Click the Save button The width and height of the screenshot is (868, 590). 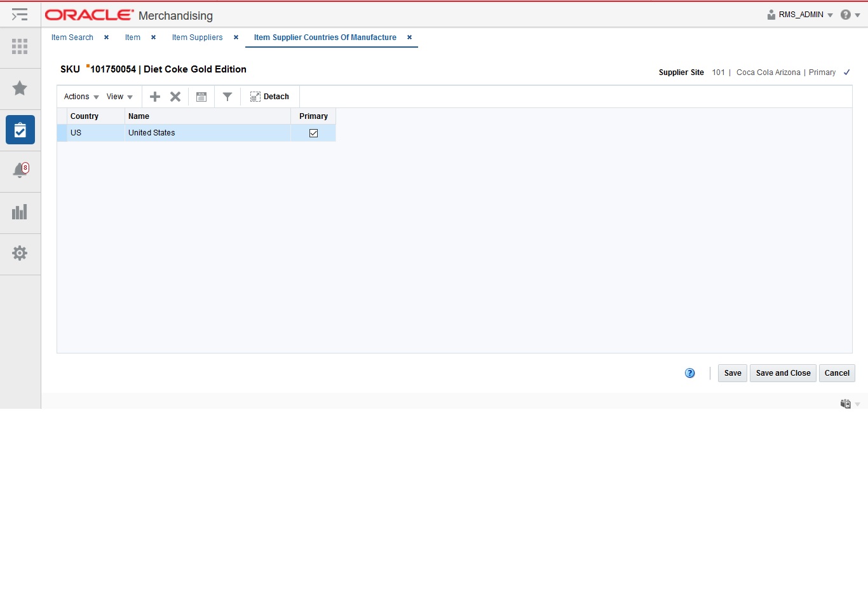coord(733,373)
